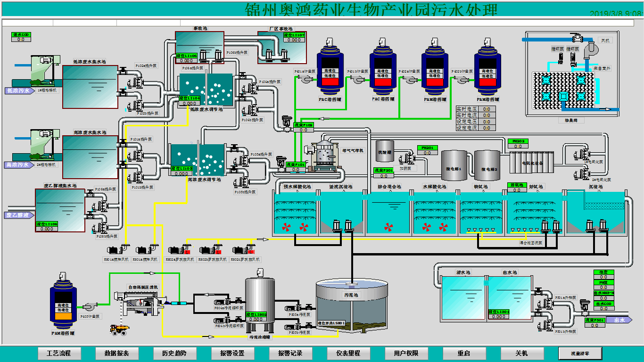Click the 硫酸罐 sulfuric acid tank
This screenshot has width=644, height=362.
[385, 152]
